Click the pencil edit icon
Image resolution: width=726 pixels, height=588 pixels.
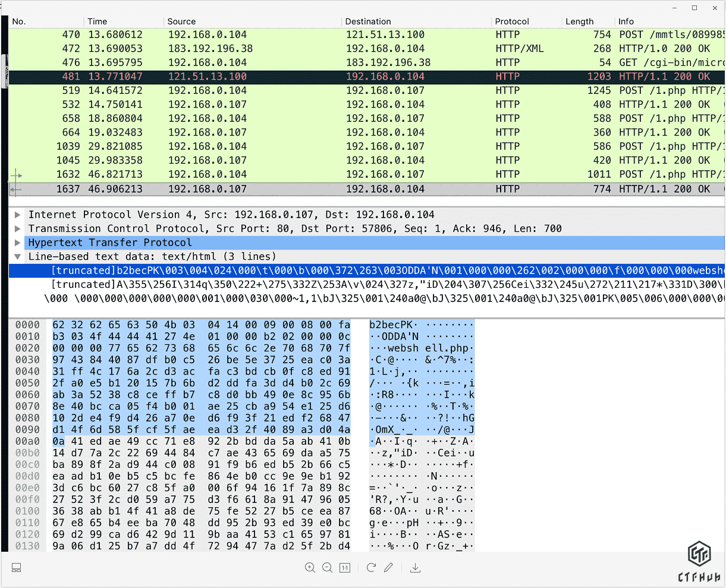click(x=388, y=568)
